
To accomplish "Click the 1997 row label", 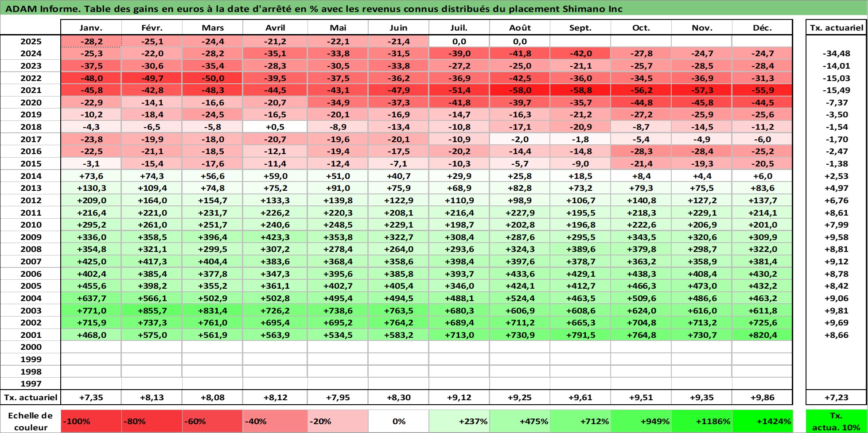I will click(31, 383).
